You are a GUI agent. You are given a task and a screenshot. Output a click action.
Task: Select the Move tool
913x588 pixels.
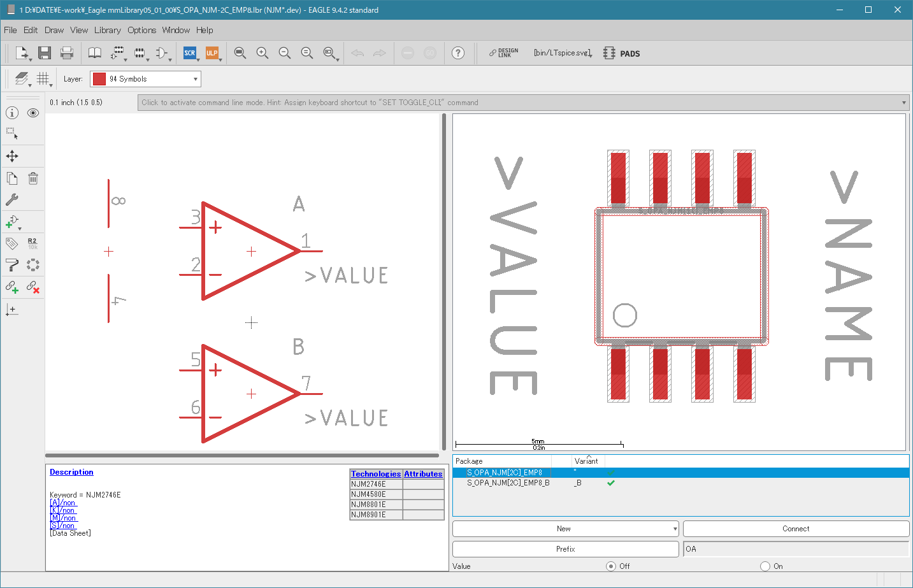12,156
